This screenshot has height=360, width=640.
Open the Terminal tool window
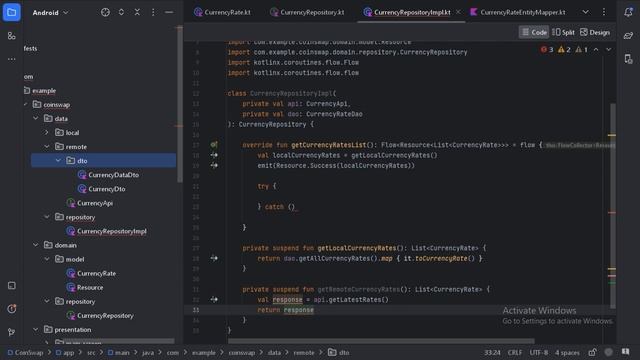pos(11,285)
